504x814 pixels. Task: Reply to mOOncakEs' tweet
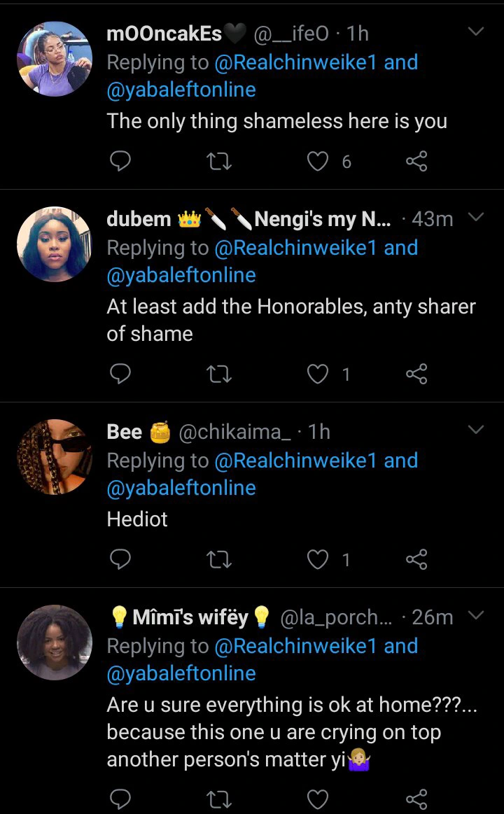121,162
